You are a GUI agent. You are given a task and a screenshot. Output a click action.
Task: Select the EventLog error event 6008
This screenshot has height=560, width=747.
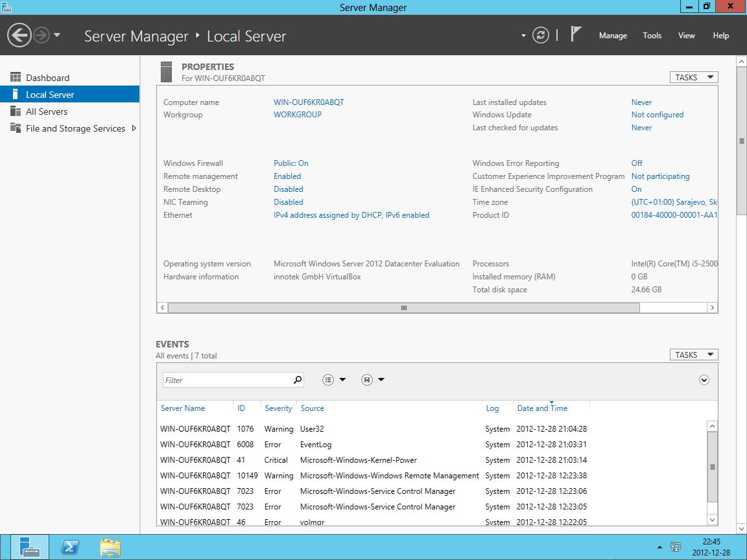pos(373,444)
